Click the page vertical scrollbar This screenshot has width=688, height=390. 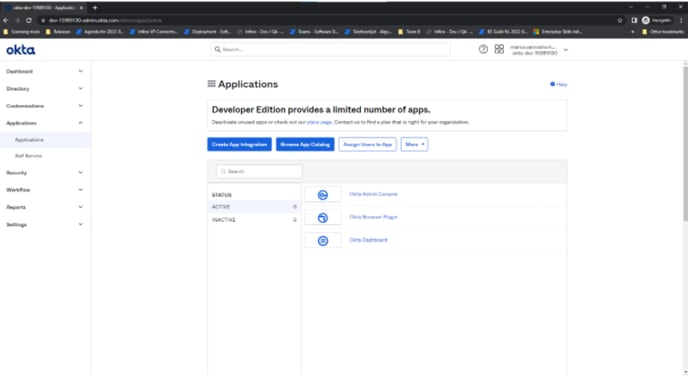click(685, 143)
